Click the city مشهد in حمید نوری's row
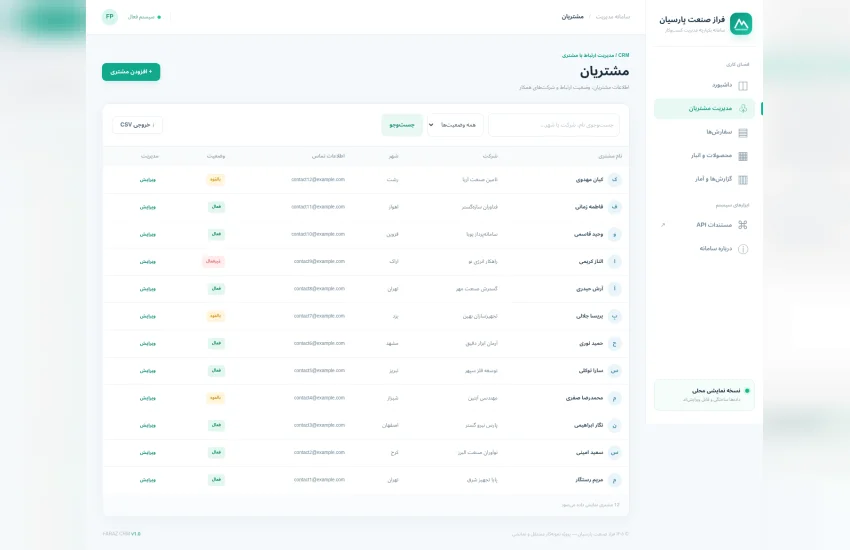This screenshot has width=850, height=550. tap(392, 344)
